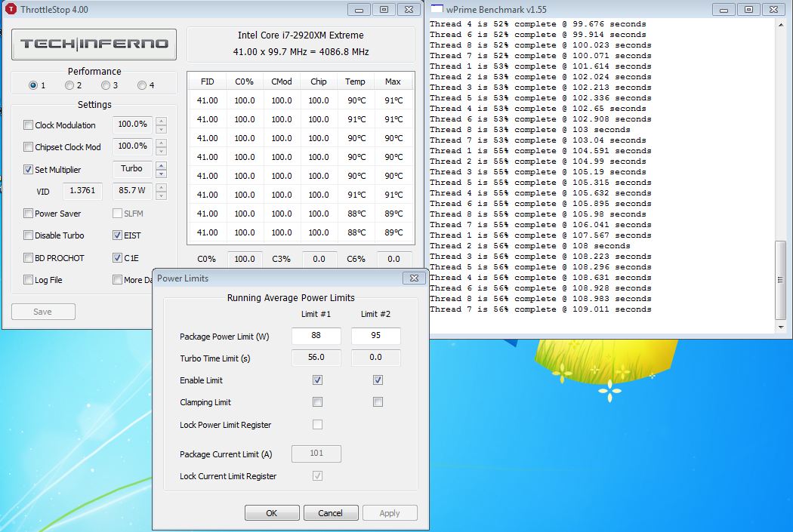Viewport: 793px width, 532px height.
Task: Toggle the Power Saver checkbox
Action: [29, 214]
